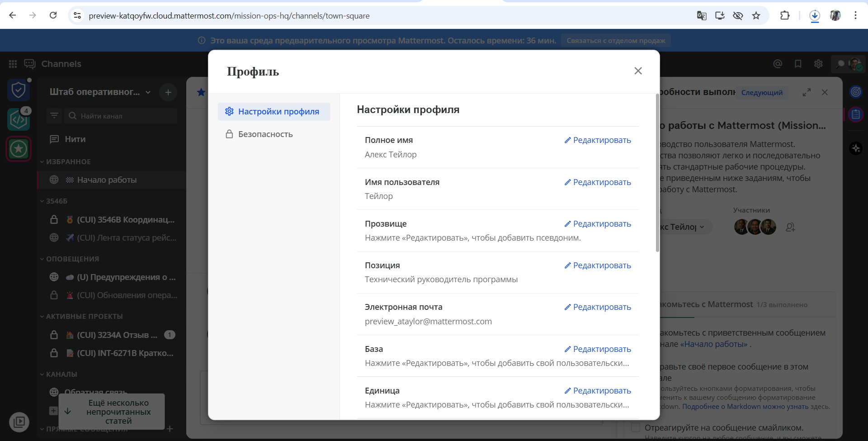Open recent mentions with the @ icon
This screenshot has width=868, height=441.
coord(778,64)
